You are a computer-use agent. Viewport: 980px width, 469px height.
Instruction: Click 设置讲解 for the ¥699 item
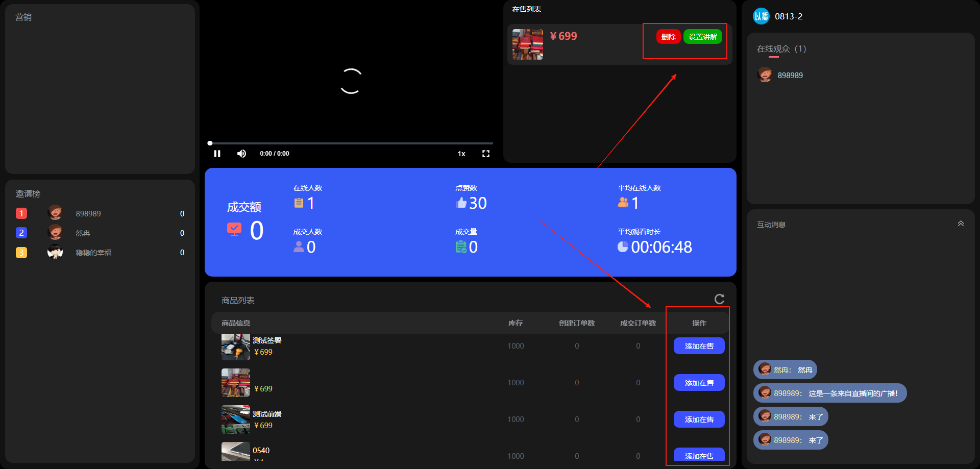click(702, 37)
